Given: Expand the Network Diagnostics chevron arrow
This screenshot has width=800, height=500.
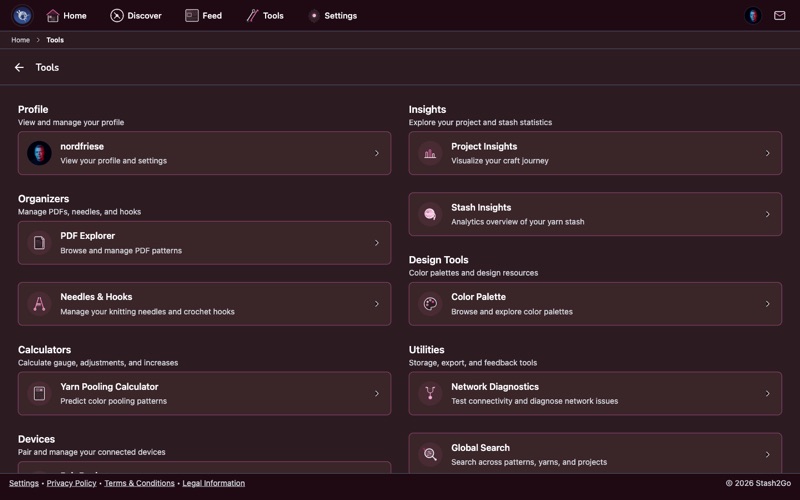Looking at the screenshot, I should pos(768,394).
